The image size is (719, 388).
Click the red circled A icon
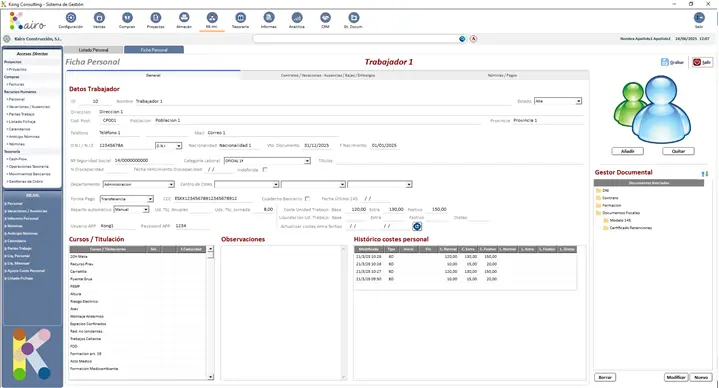pyautogui.click(x=473, y=39)
